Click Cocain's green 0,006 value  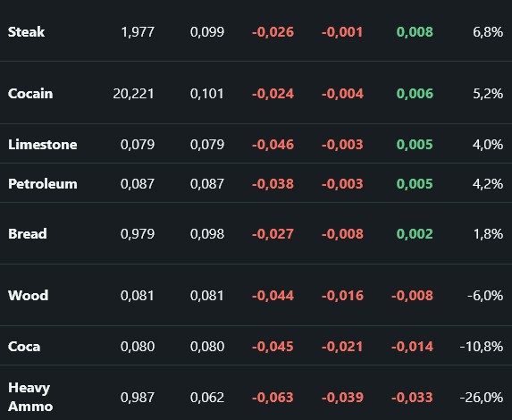(415, 94)
